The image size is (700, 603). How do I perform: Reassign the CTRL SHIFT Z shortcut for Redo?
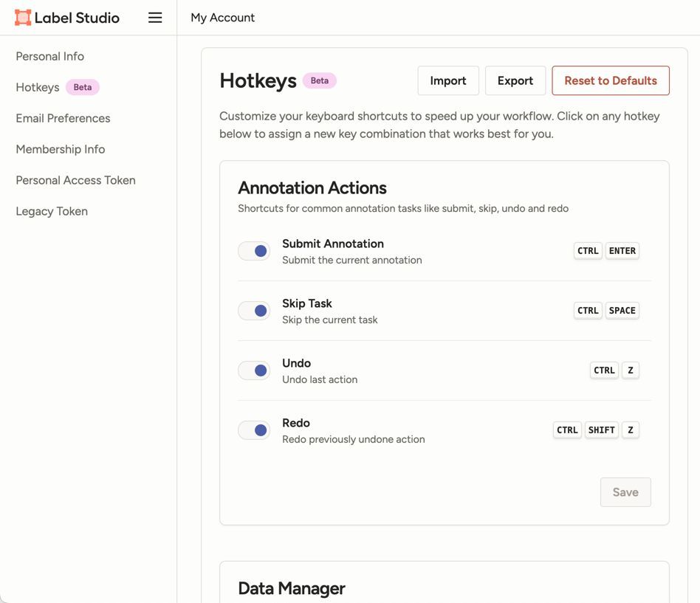(x=596, y=430)
